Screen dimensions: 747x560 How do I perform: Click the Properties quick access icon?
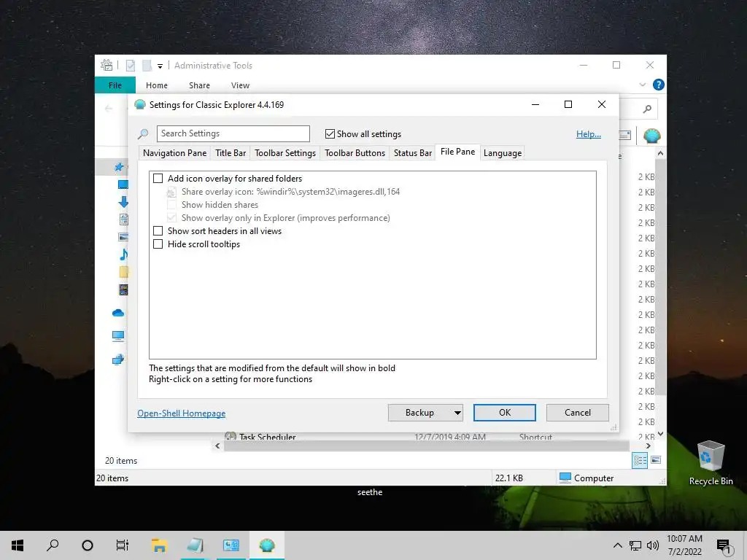[130, 66]
